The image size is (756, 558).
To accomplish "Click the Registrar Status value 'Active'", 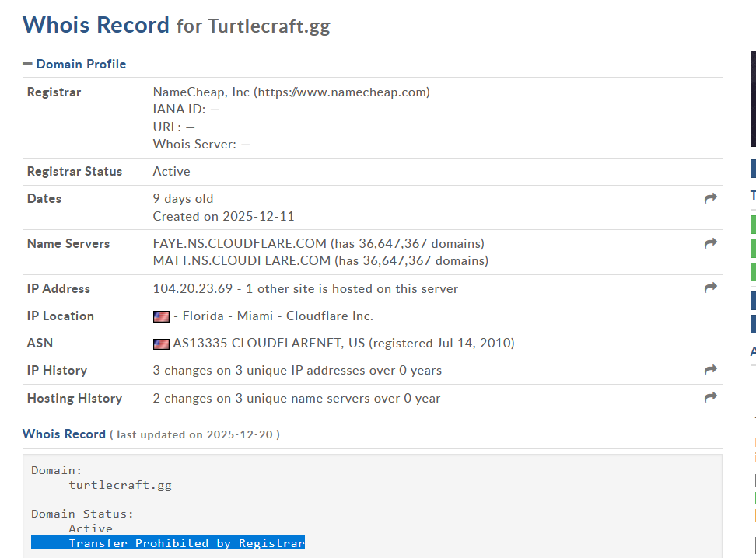I will (172, 172).
